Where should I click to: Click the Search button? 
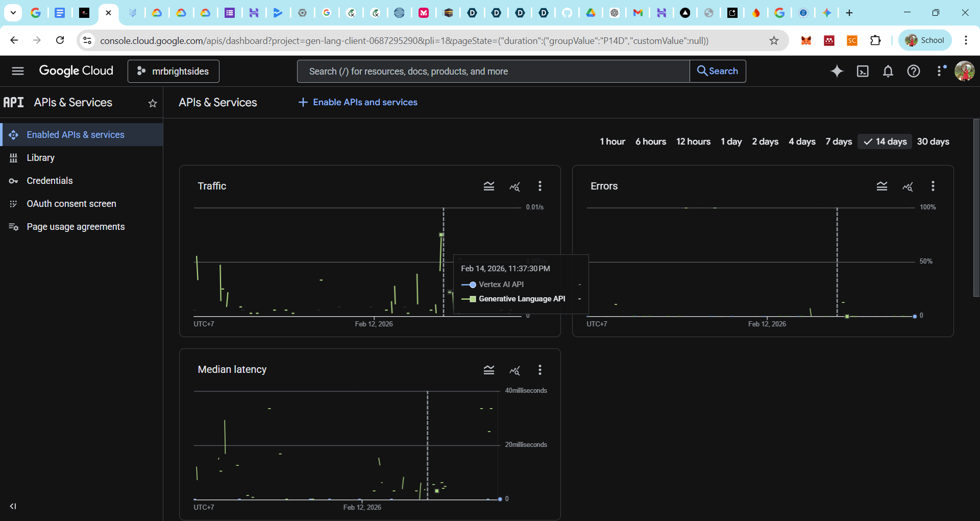pyautogui.click(x=718, y=71)
